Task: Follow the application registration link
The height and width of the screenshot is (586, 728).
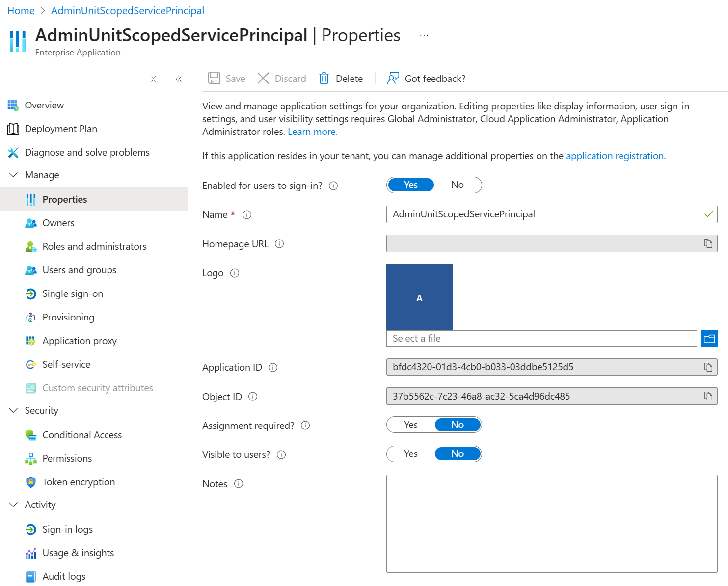Action: pyautogui.click(x=615, y=156)
